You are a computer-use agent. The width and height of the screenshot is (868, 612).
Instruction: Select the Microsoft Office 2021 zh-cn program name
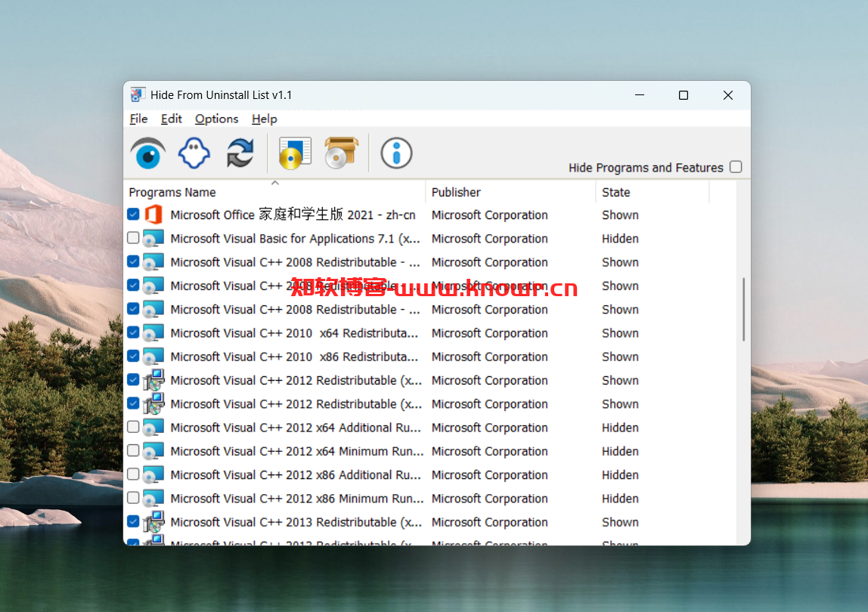point(293,215)
